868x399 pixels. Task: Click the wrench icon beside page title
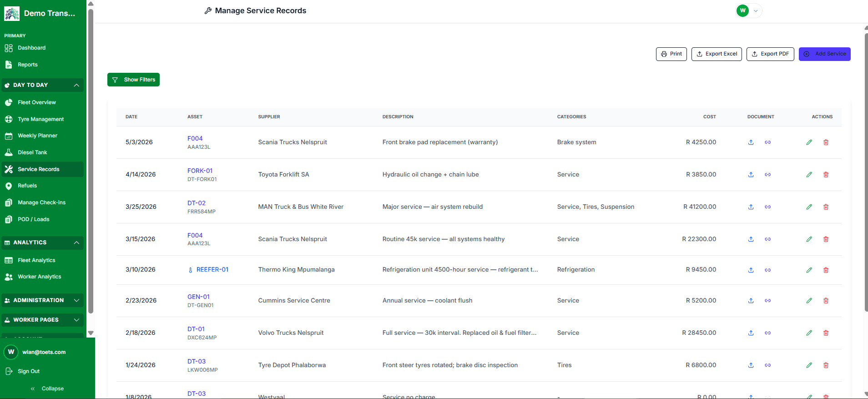point(208,10)
